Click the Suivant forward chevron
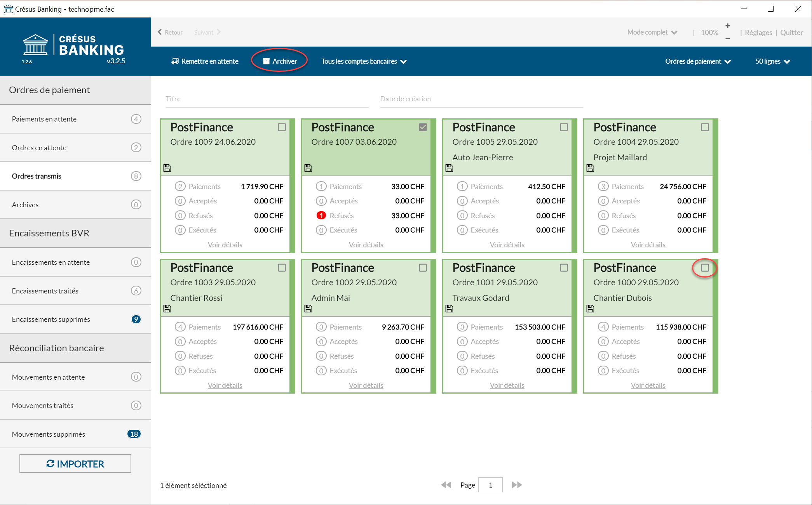 219,32
